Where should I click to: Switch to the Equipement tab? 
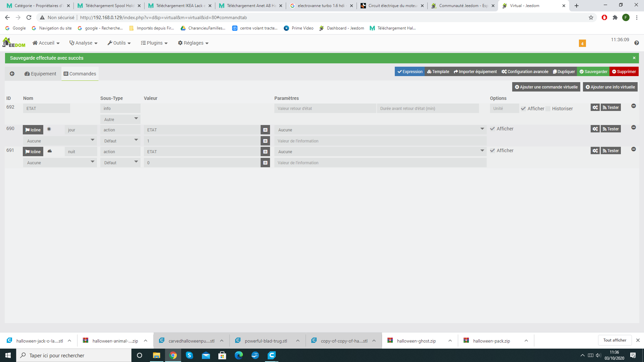[40, 74]
